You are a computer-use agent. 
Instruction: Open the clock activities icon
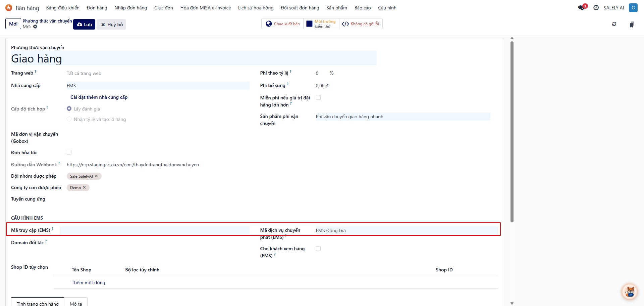point(596,8)
